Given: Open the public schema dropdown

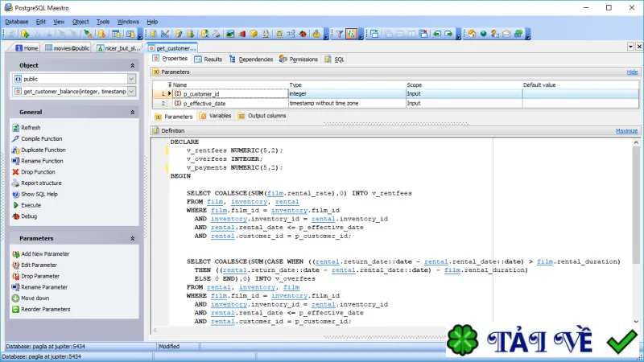Looking at the screenshot, I should click(131, 79).
